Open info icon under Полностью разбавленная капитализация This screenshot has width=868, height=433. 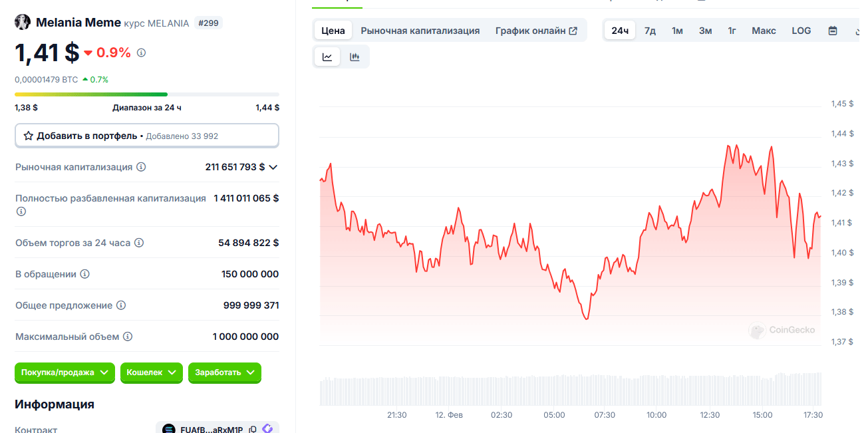(21, 212)
